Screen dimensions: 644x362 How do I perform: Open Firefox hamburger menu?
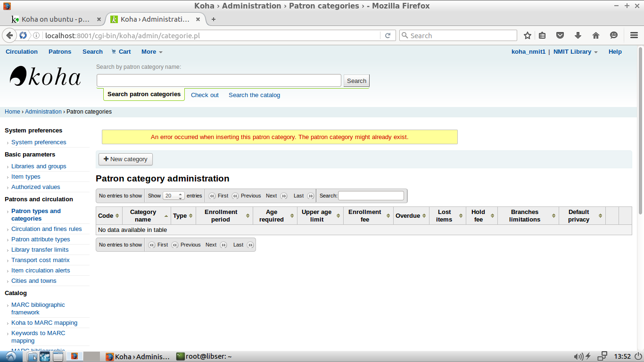pos(634,35)
